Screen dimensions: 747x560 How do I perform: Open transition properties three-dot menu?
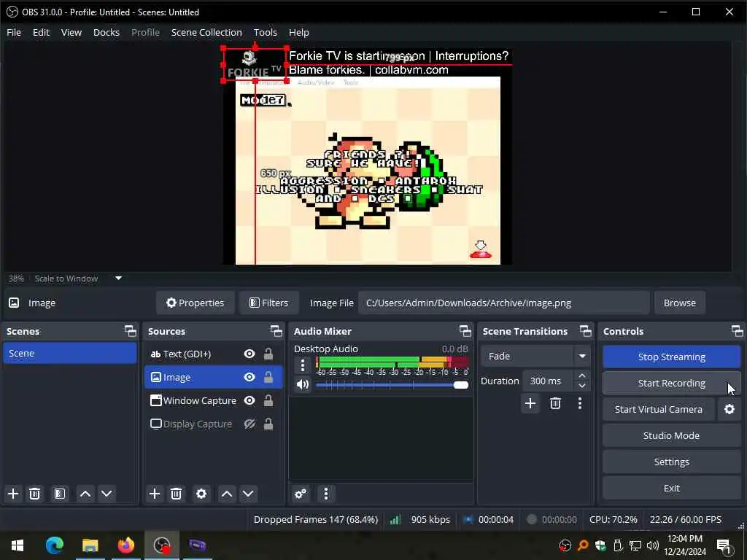(580, 404)
